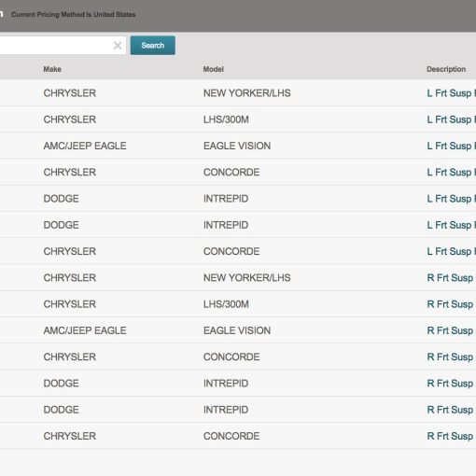476x476 pixels.
Task: Select Current Pricing Method is United States text
Action: point(74,14)
